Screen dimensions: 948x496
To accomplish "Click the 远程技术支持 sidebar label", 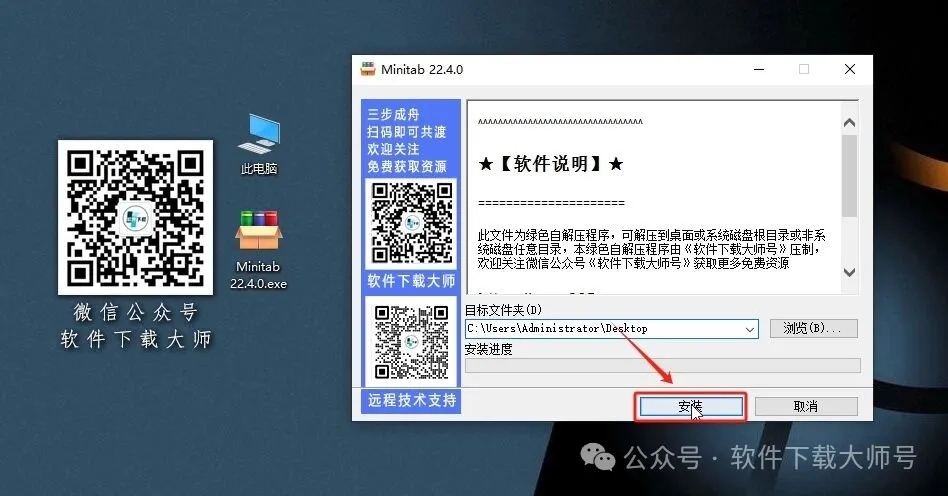I will tap(412, 400).
